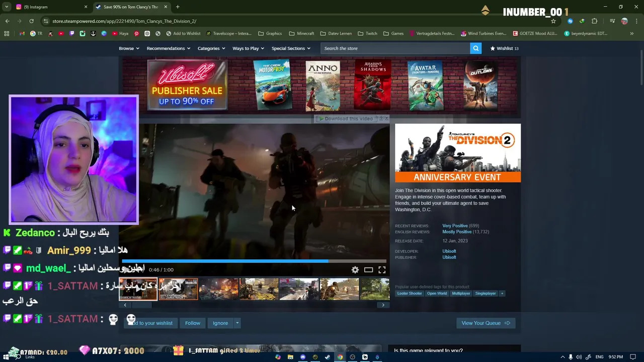
Task: Open the Twitch bookmarks folder
Action: coord(367,34)
